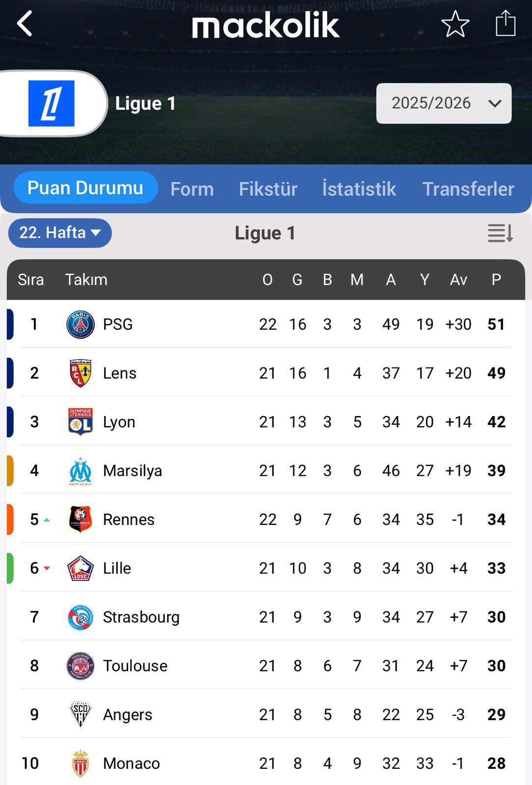
Task: Tap the Marsilya club crest
Action: coord(80,471)
